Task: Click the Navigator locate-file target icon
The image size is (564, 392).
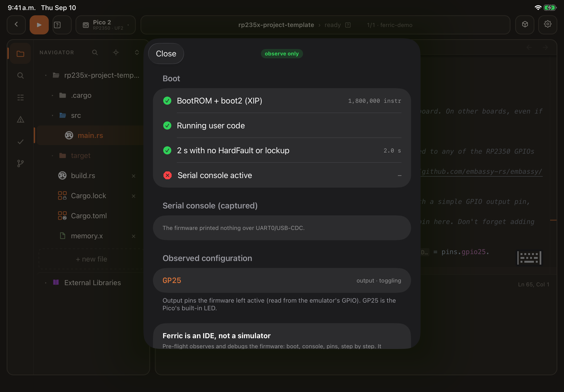Action: point(116,52)
